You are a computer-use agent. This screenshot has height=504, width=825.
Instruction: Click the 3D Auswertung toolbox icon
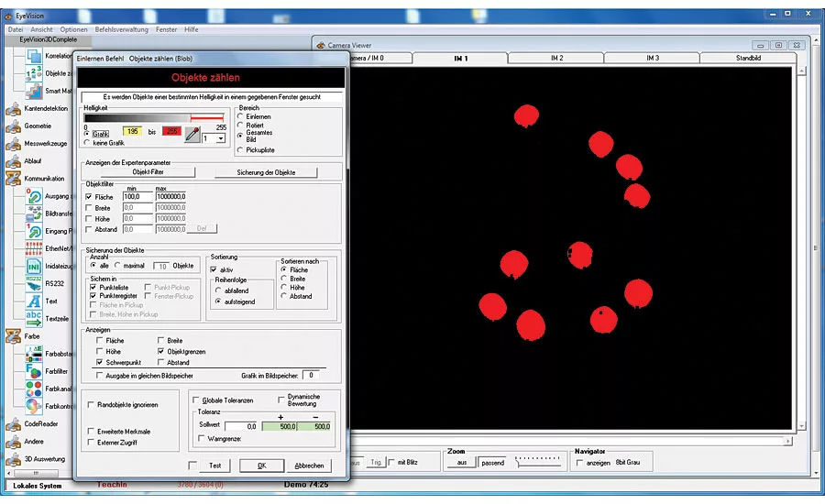[x=13, y=459]
